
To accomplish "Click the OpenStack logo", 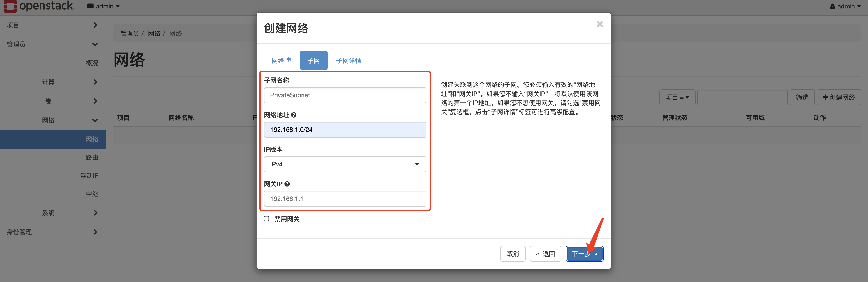I will (10, 6).
